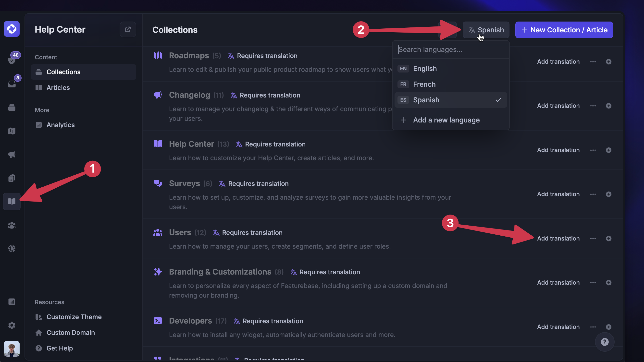
Task: Switch to the Articles section under Content
Action: tap(58, 87)
